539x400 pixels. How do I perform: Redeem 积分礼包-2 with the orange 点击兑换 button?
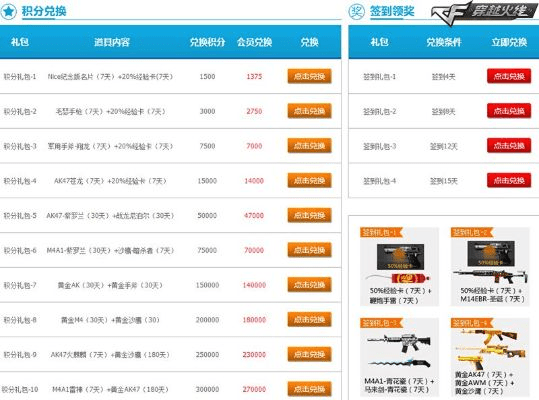coord(309,111)
